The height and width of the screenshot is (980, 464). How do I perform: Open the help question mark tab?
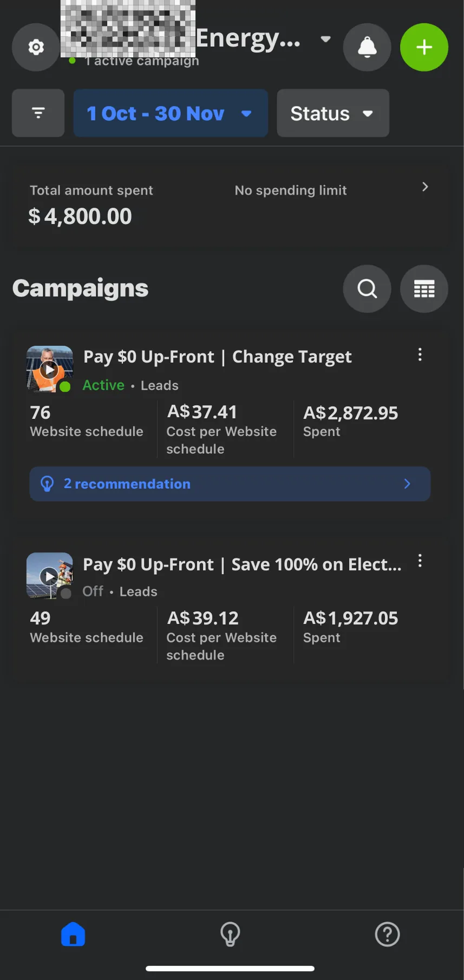[x=387, y=934]
